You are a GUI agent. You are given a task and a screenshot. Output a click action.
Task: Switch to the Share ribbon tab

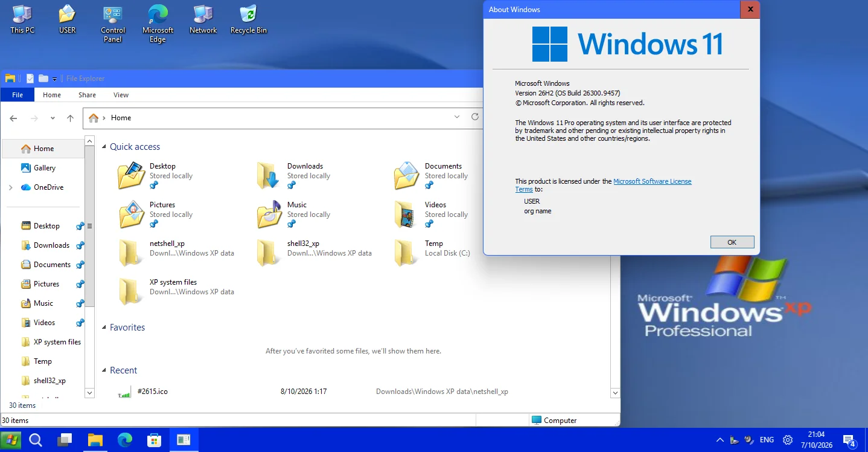[x=87, y=95]
